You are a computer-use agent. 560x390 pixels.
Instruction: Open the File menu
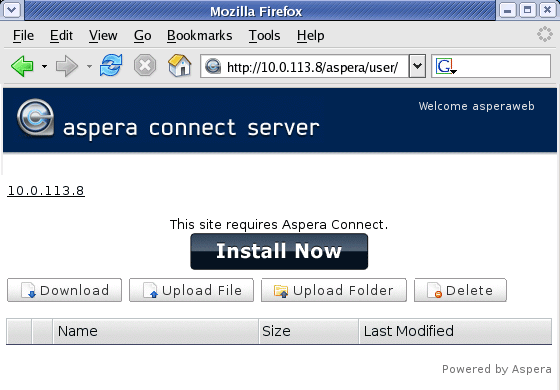[23, 36]
